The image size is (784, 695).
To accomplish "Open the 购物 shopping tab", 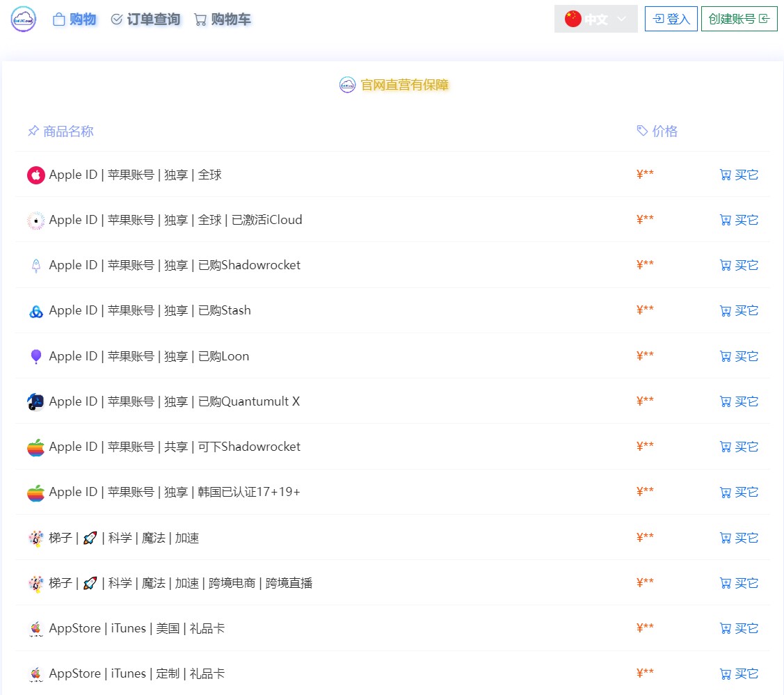I will point(74,19).
